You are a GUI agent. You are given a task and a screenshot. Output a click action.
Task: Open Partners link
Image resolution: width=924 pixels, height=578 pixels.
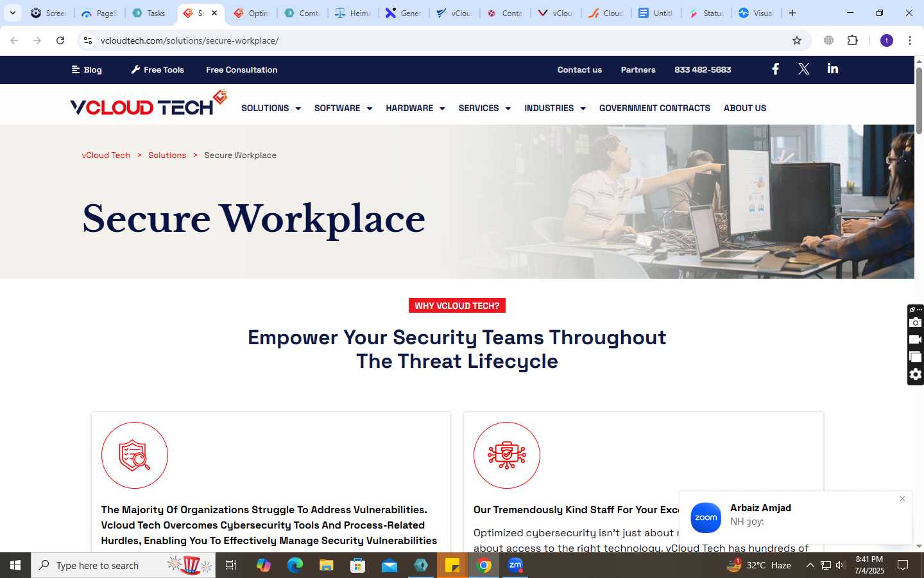638,69
